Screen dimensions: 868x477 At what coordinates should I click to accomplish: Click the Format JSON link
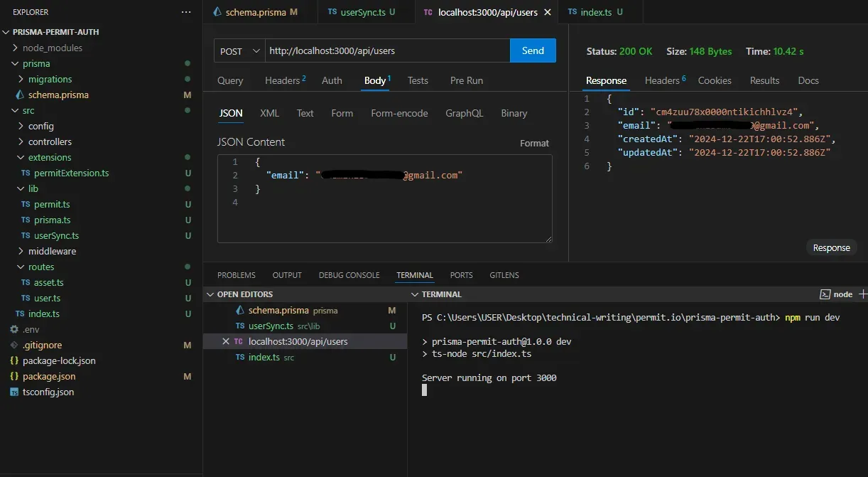pos(534,143)
